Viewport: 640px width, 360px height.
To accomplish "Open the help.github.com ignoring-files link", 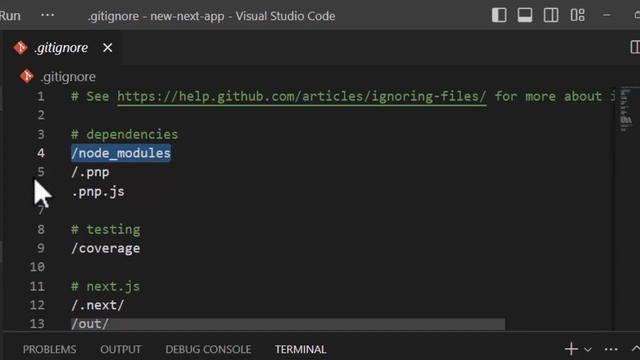I will (x=302, y=97).
